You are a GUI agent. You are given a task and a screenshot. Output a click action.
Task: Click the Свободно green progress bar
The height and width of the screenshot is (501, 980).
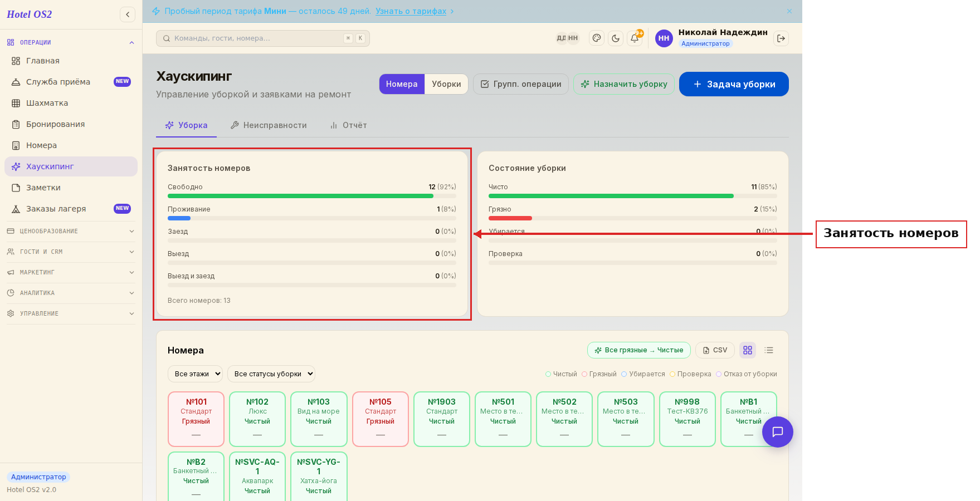pos(300,196)
